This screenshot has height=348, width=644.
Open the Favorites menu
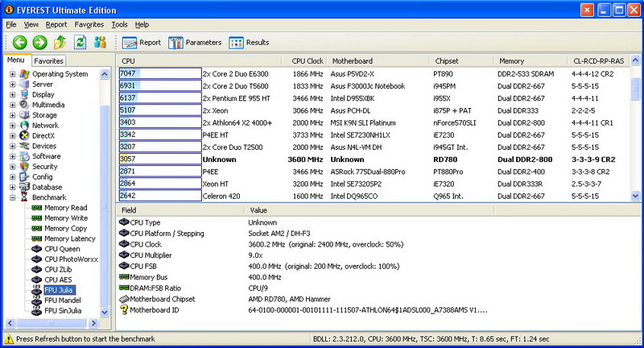coord(89,25)
